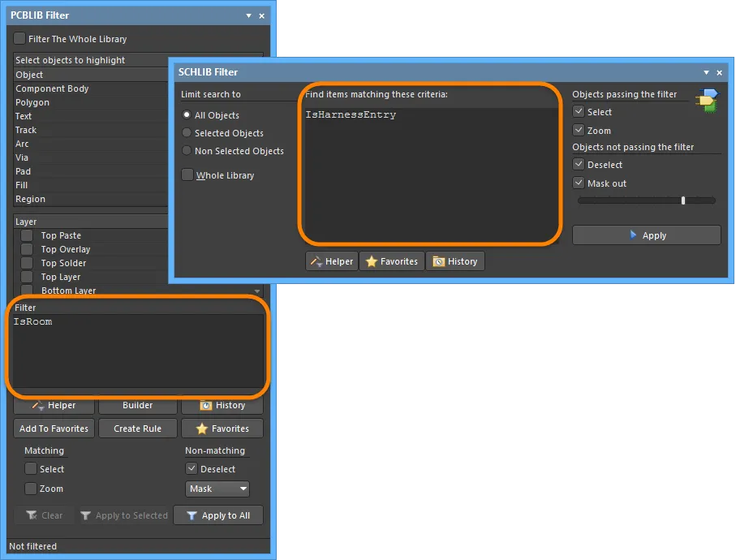The height and width of the screenshot is (560, 736).
Task: Open the SCHLIB History button
Action: point(455,261)
